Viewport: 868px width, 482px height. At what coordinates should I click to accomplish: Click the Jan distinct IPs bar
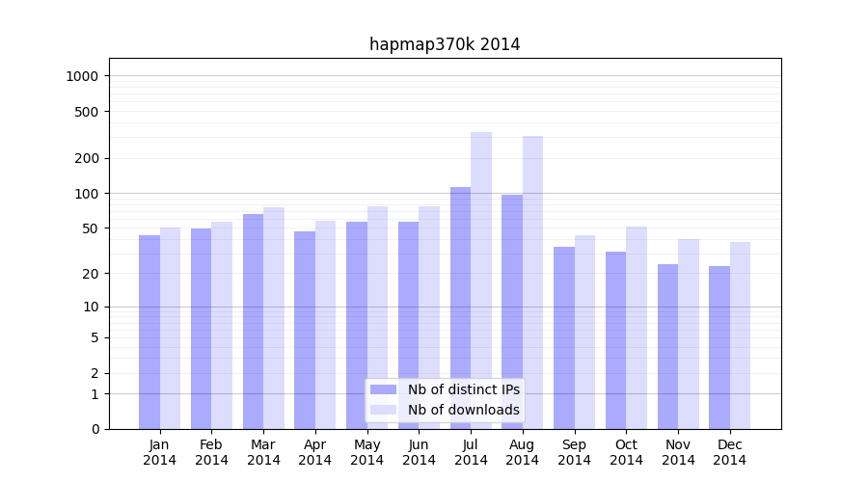[149, 332]
